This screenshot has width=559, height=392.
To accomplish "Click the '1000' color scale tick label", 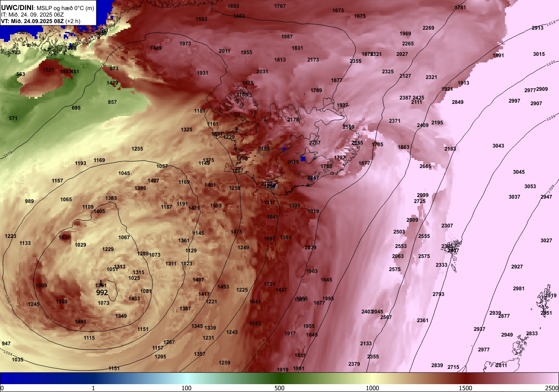I will click(372, 388).
